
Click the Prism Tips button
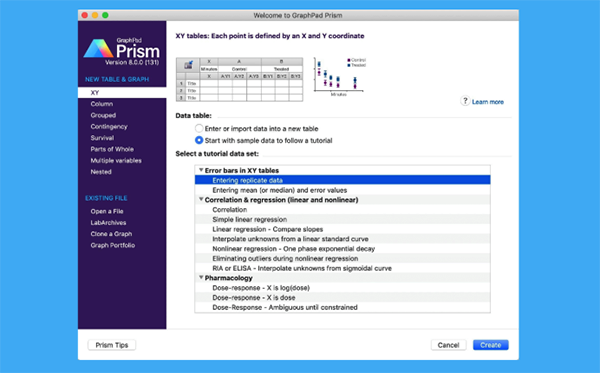[x=112, y=345]
